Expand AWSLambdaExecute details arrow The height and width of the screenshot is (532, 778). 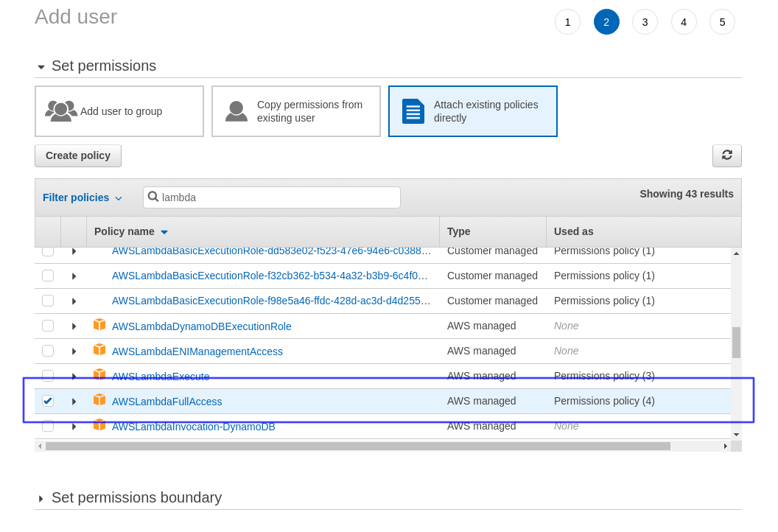click(74, 377)
